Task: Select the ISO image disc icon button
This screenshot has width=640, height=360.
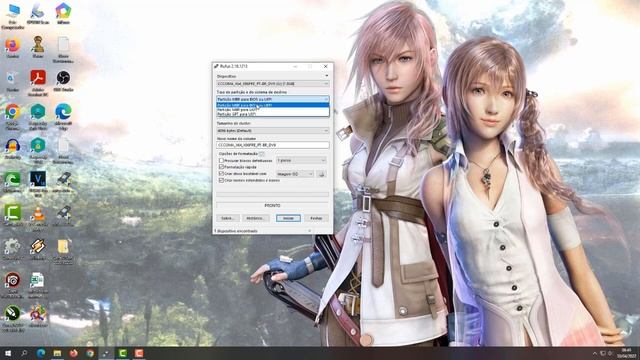Action: 321,174
